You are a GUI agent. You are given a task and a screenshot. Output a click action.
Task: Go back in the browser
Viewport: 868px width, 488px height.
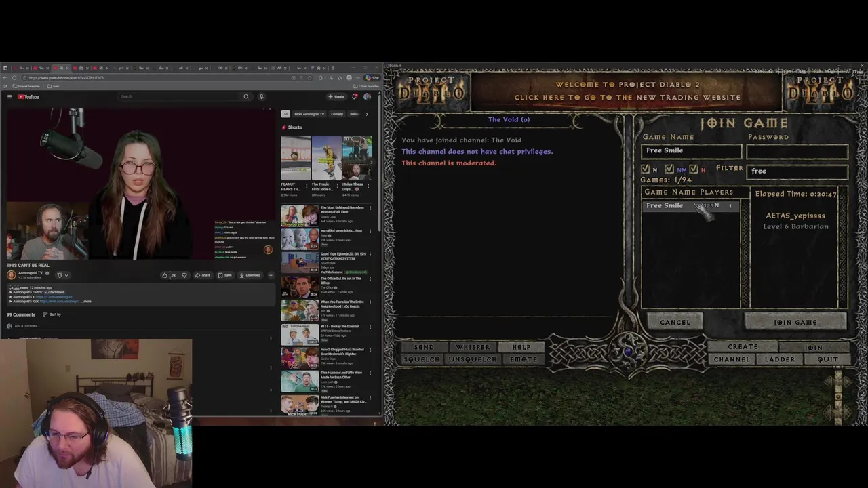point(5,78)
